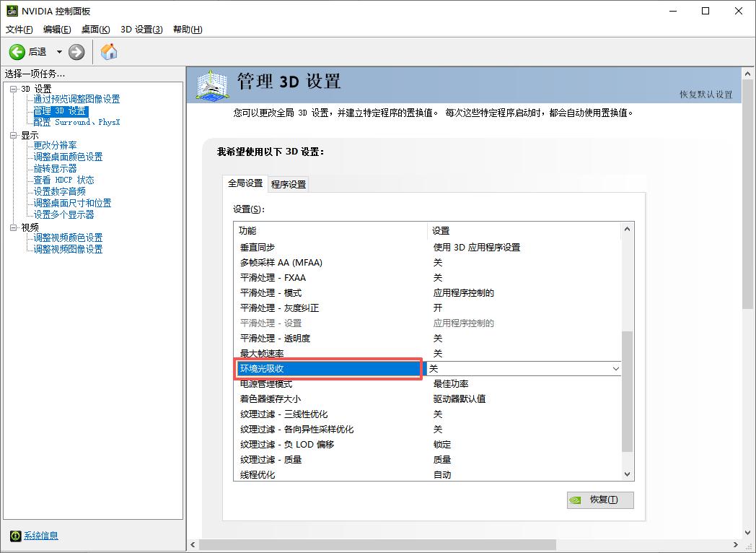Open 调整桌面颜色设置 task
756x553 pixels.
pos(68,157)
